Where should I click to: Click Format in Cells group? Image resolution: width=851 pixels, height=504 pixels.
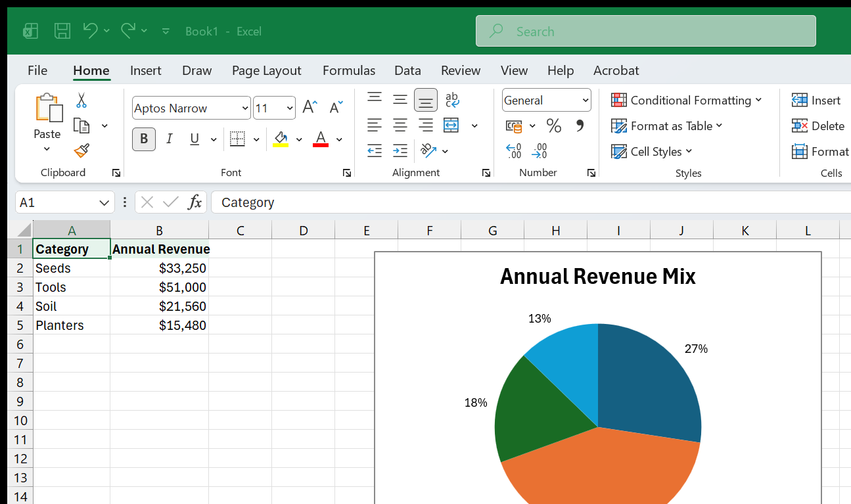pos(820,151)
